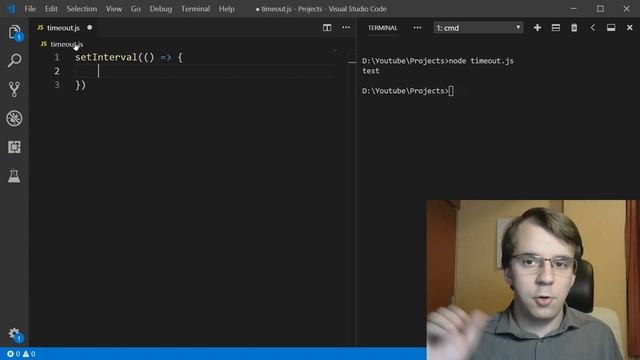Select the TERMINAL panel tab
The image size is (640, 360).
[x=382, y=28]
